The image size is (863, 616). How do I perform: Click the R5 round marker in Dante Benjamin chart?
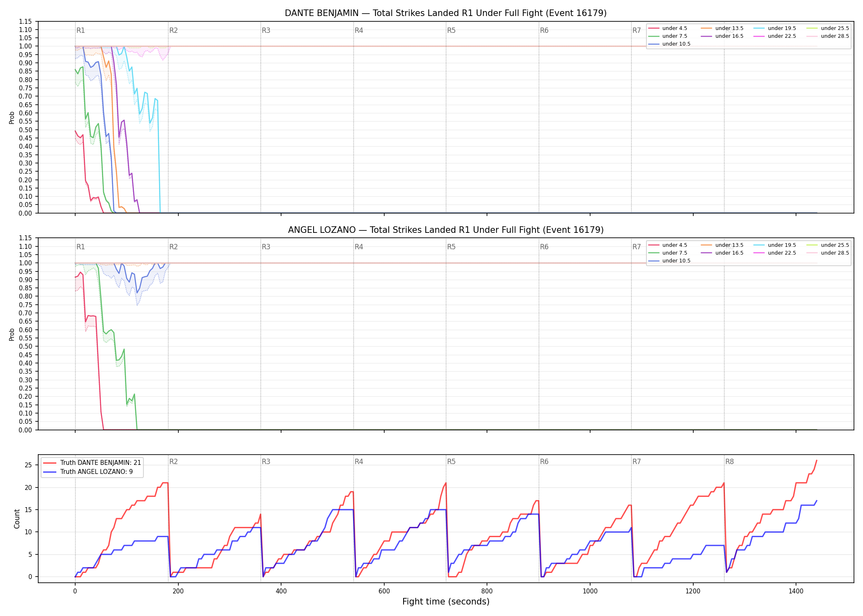point(451,30)
